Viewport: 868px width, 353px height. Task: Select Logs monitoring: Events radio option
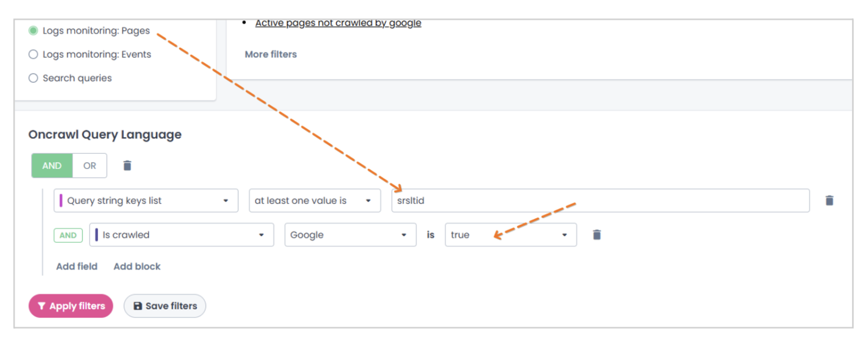33,54
